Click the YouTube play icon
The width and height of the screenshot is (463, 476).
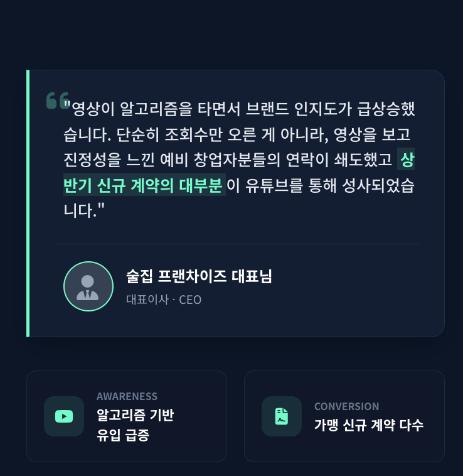pyautogui.click(x=64, y=416)
